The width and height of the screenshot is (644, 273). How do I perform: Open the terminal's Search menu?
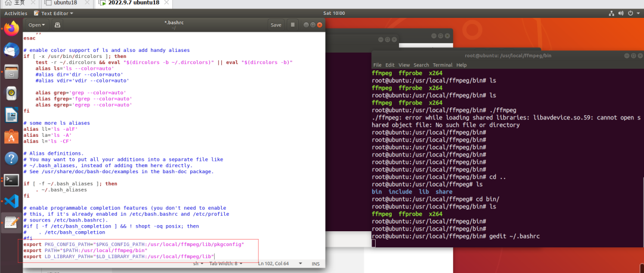point(421,65)
